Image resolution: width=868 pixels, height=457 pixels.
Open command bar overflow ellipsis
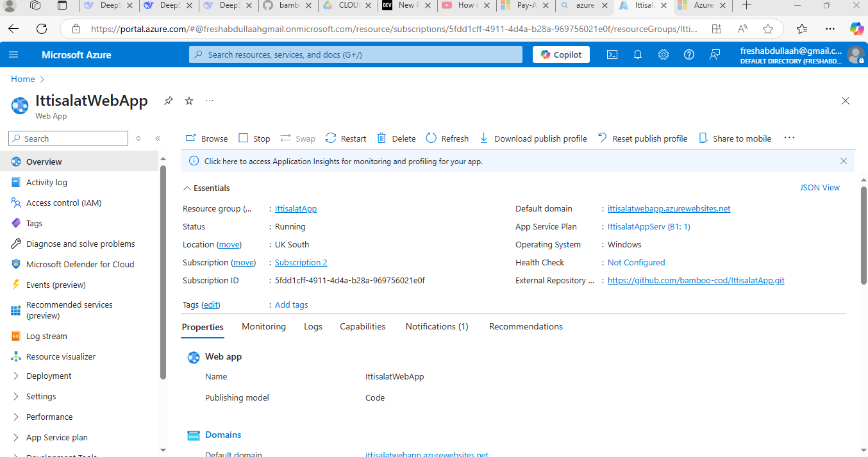pos(789,138)
